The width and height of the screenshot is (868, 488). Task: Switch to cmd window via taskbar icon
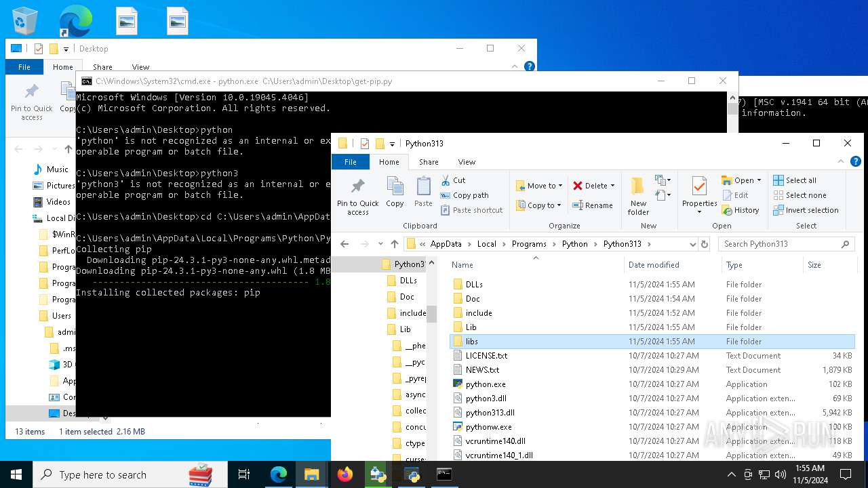444,474
